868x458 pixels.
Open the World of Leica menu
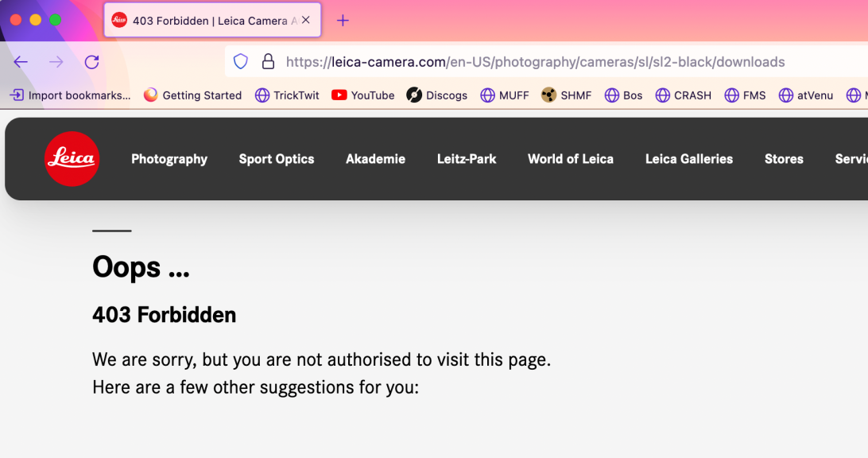[571, 159]
